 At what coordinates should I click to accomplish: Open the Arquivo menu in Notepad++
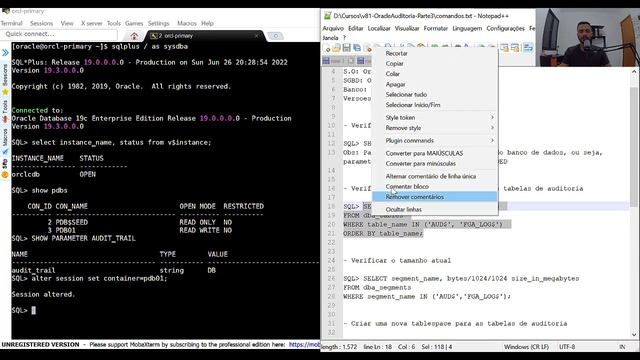[x=333, y=29]
